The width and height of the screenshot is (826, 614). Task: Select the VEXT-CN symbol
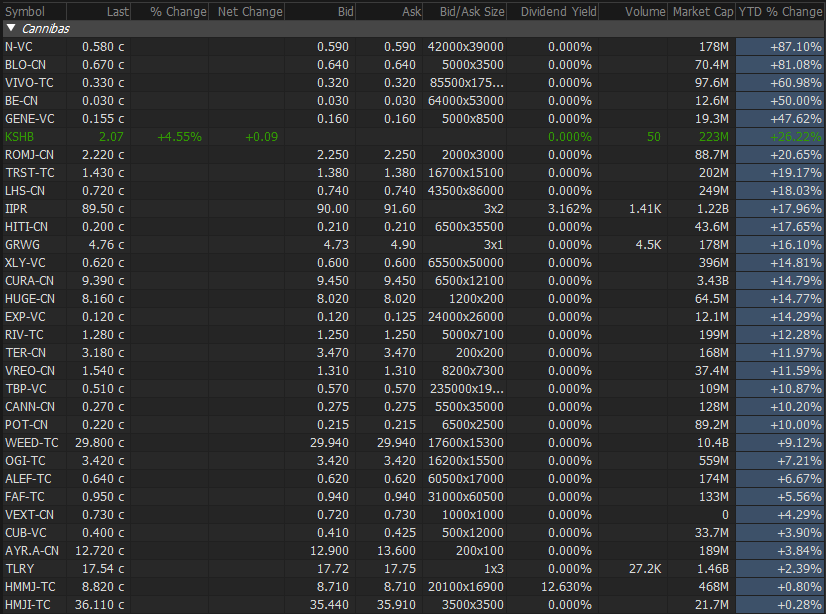click(x=29, y=514)
